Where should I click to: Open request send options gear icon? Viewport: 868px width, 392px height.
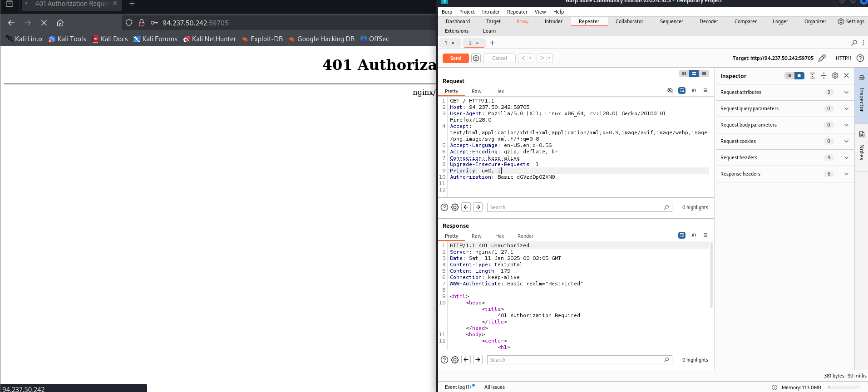(x=476, y=58)
